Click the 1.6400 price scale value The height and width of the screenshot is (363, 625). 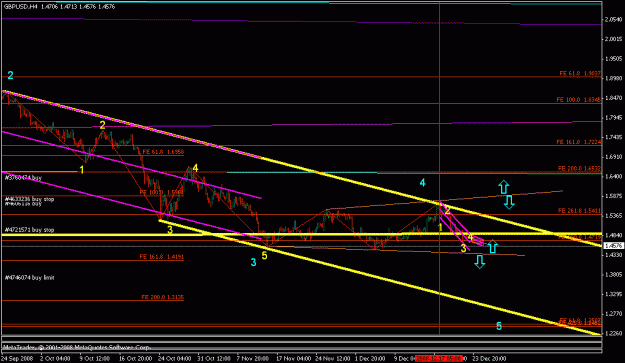pyautogui.click(x=614, y=176)
